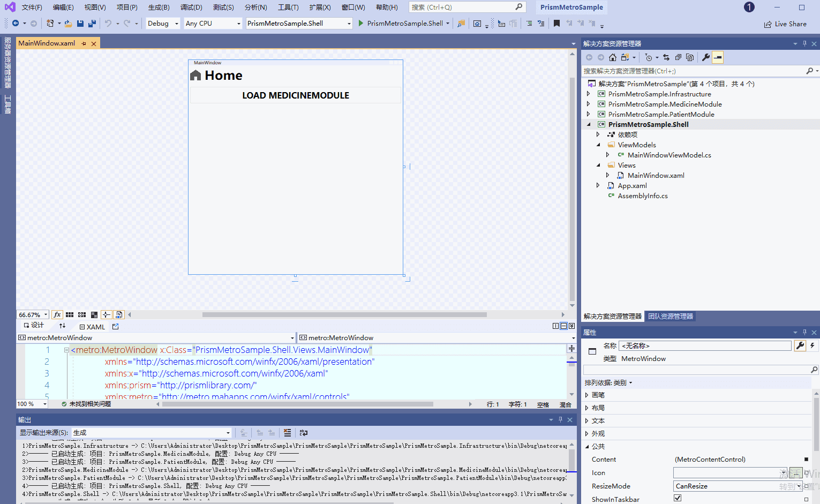Open the notifications badge showing 1
The height and width of the screenshot is (504, 820).
pos(749,7)
